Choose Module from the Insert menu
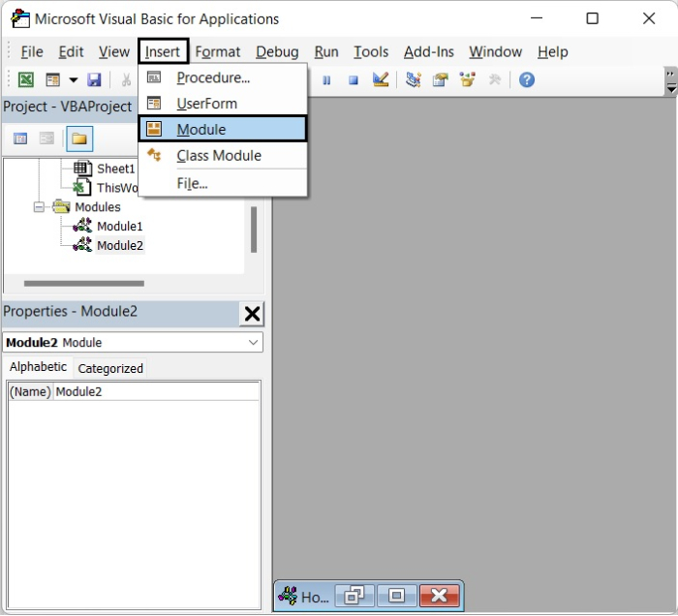This screenshot has width=678, height=616. point(223,130)
